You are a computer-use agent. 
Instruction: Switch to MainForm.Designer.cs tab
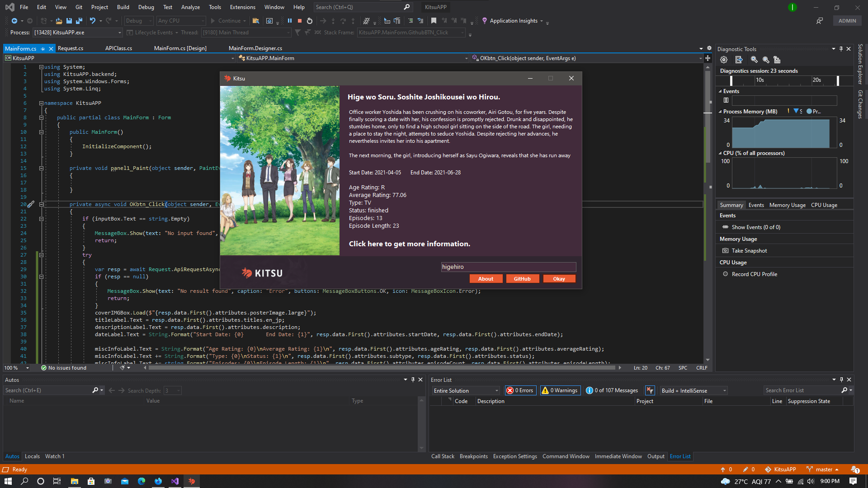click(x=255, y=48)
